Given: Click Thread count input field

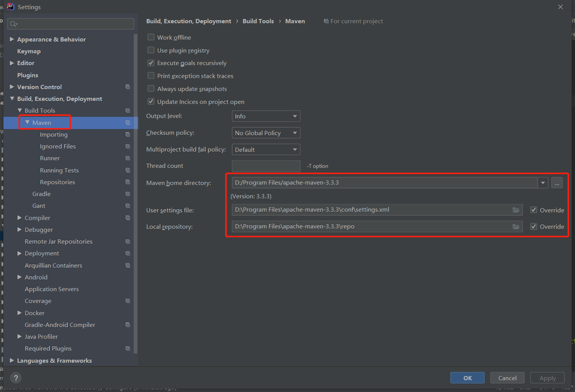Looking at the screenshot, I should (x=266, y=166).
